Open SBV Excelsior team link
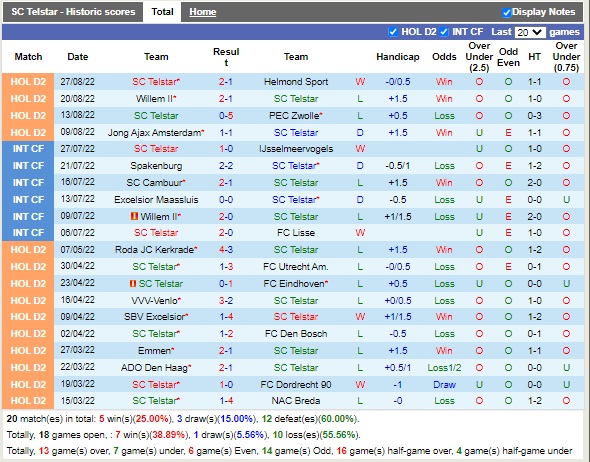Screen dimensions: 590x462 [x=155, y=317]
